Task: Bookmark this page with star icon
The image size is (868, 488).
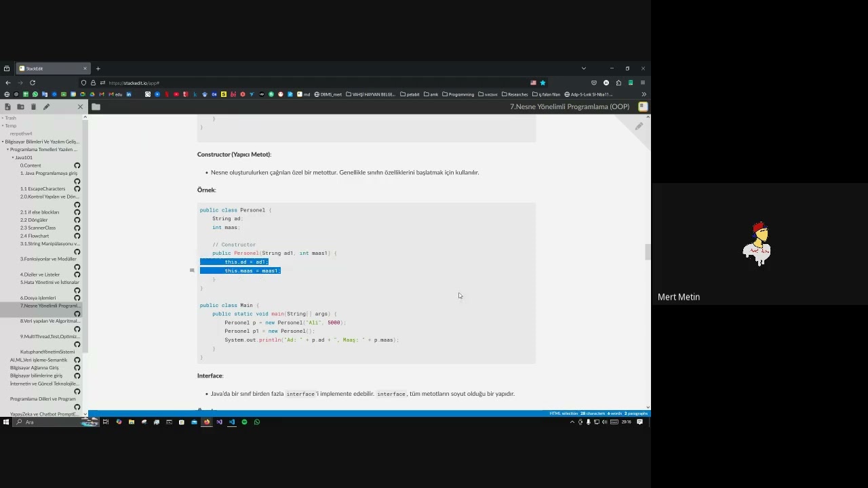Action: pos(542,83)
